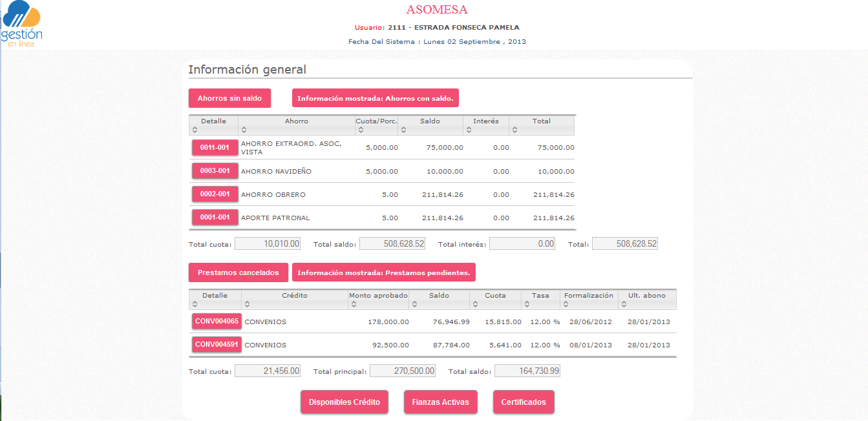Click user name ESTRADA FONSECA PAMELA
868x421 pixels.
467,28
